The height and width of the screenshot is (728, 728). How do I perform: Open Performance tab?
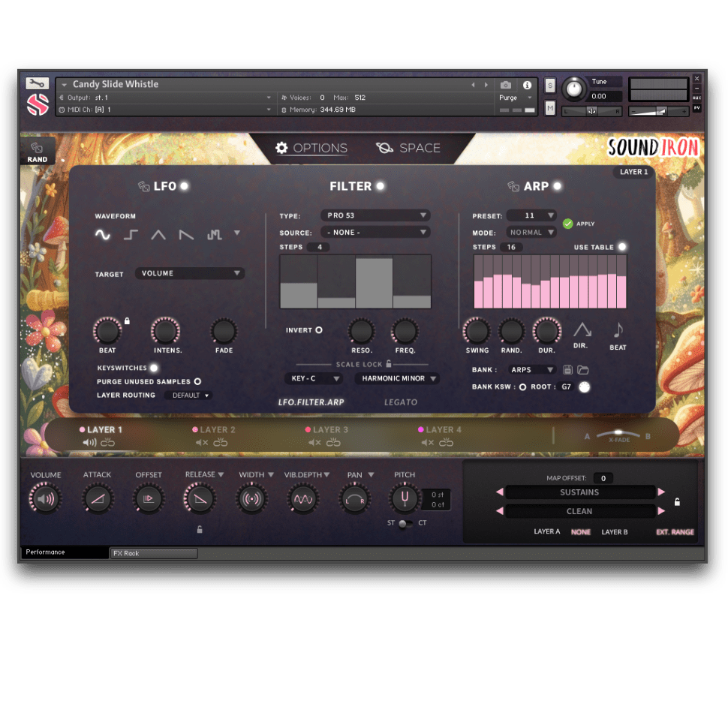tap(65, 552)
